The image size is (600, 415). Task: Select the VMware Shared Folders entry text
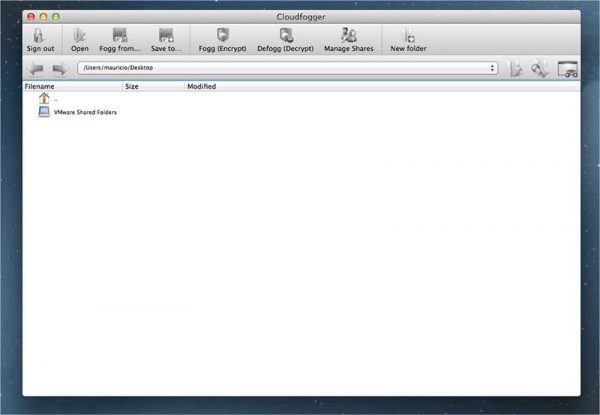85,112
